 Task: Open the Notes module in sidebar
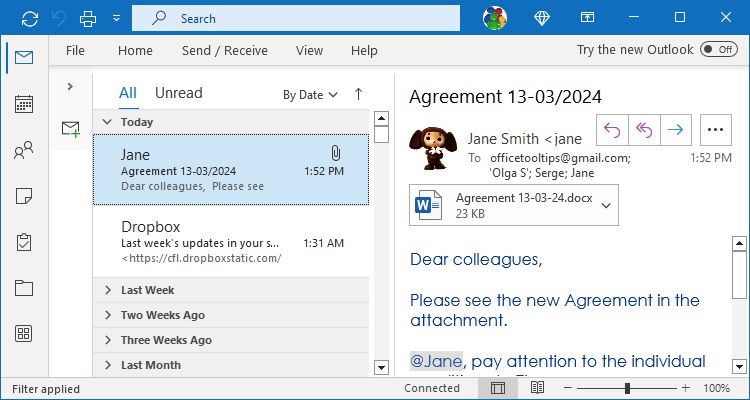[x=24, y=196]
